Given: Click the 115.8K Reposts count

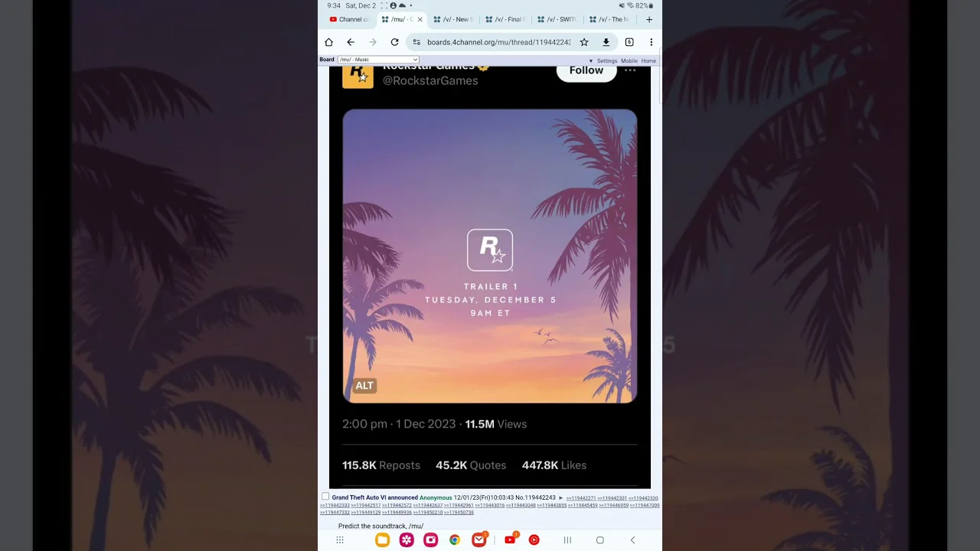Looking at the screenshot, I should point(381,465).
